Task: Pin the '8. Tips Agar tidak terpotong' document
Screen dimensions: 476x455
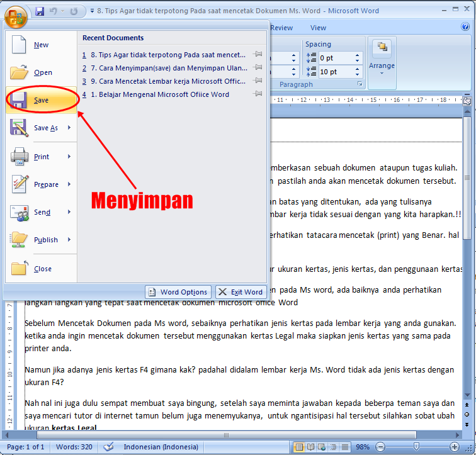Action: click(258, 54)
